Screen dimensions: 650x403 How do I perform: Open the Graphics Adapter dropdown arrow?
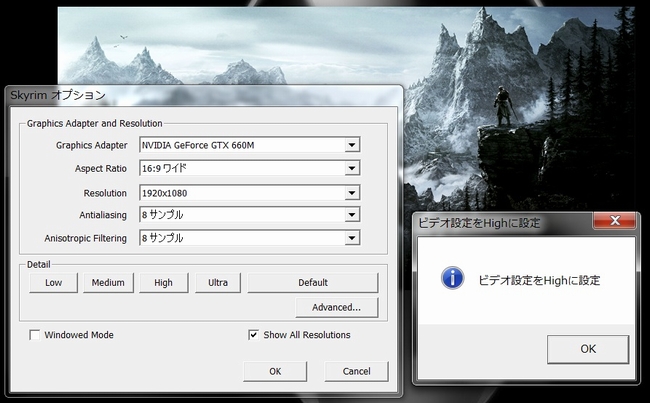pyautogui.click(x=352, y=145)
